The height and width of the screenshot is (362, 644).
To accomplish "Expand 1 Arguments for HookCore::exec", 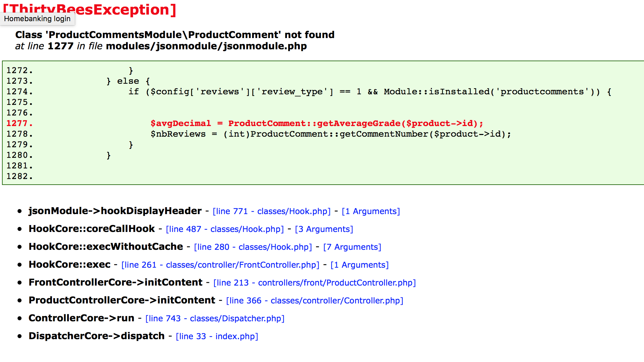I will pos(359,265).
